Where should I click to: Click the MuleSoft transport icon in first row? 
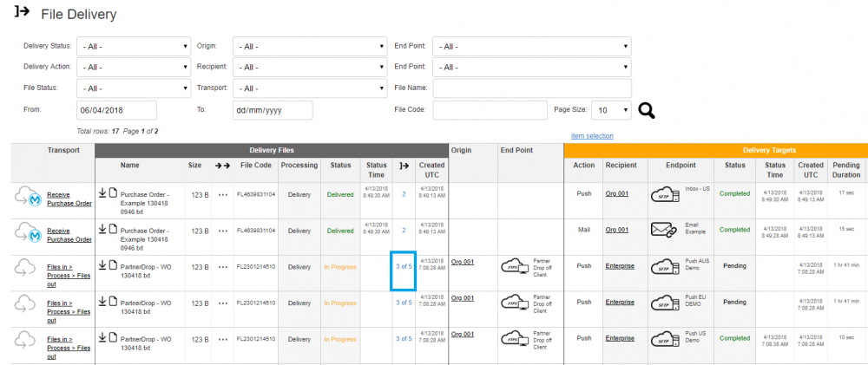30,199
